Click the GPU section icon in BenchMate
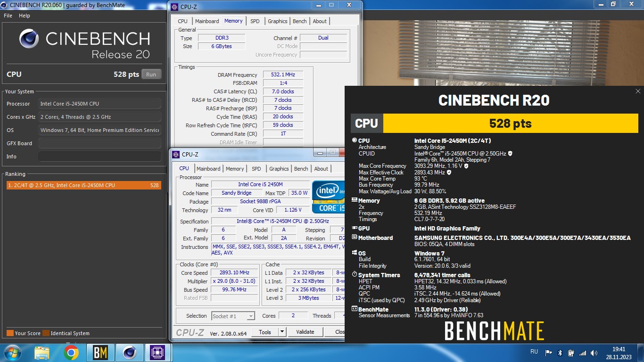644x362 pixels. (355, 228)
